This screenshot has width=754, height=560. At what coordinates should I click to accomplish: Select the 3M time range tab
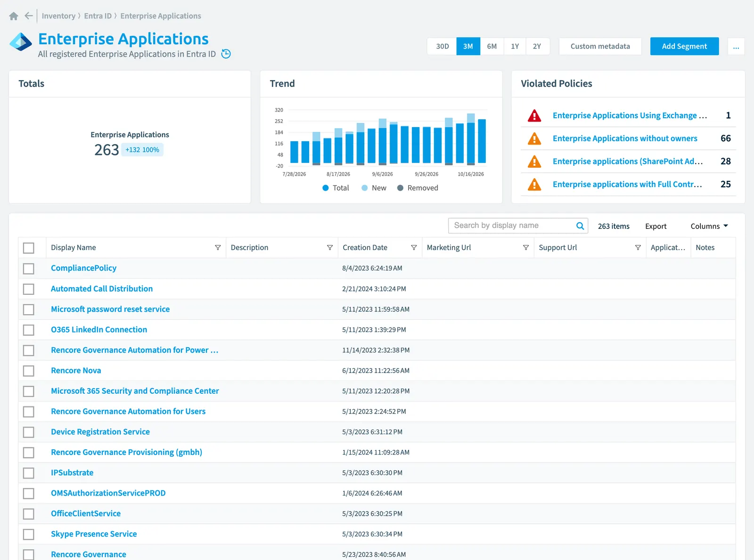468,46
